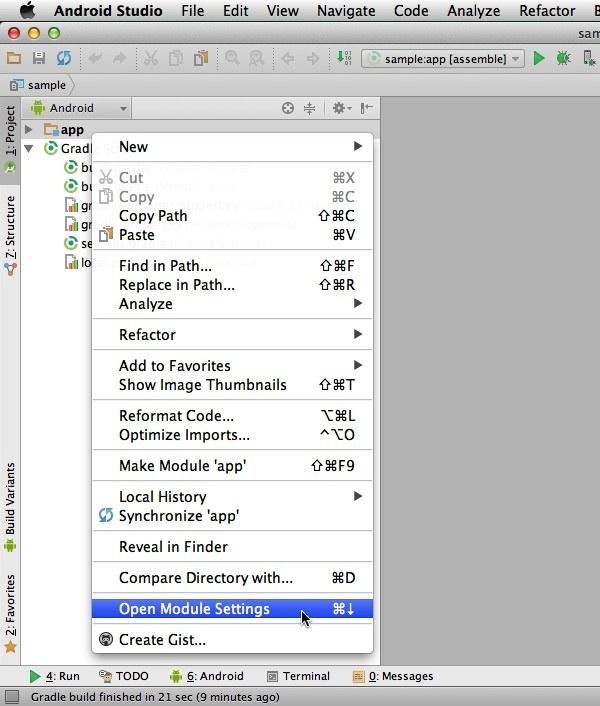Open the Build Variants side tab
The height and width of the screenshot is (706, 600).
pyautogui.click(x=10, y=507)
